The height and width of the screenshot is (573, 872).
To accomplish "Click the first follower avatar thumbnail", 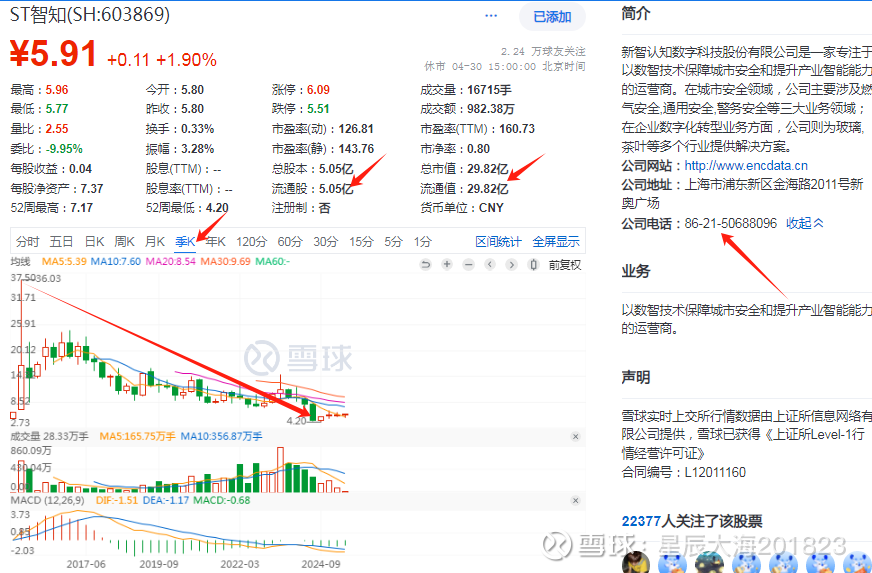I will (636, 562).
